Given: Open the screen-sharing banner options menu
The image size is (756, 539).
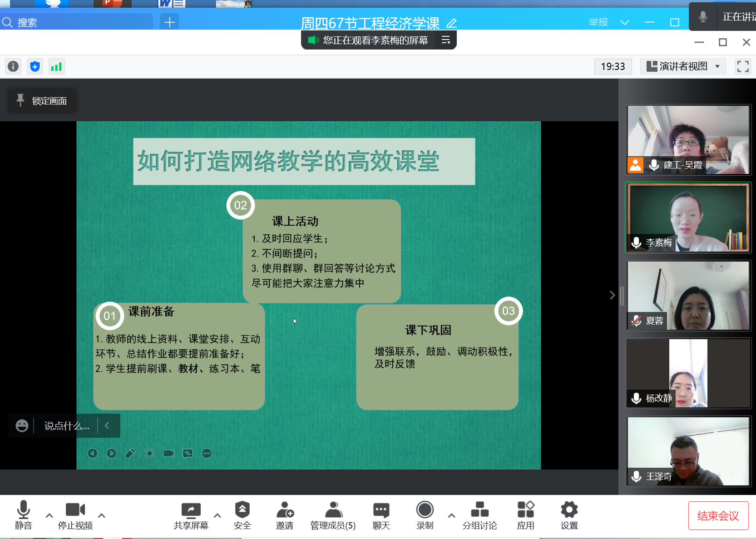Looking at the screenshot, I should click(446, 40).
